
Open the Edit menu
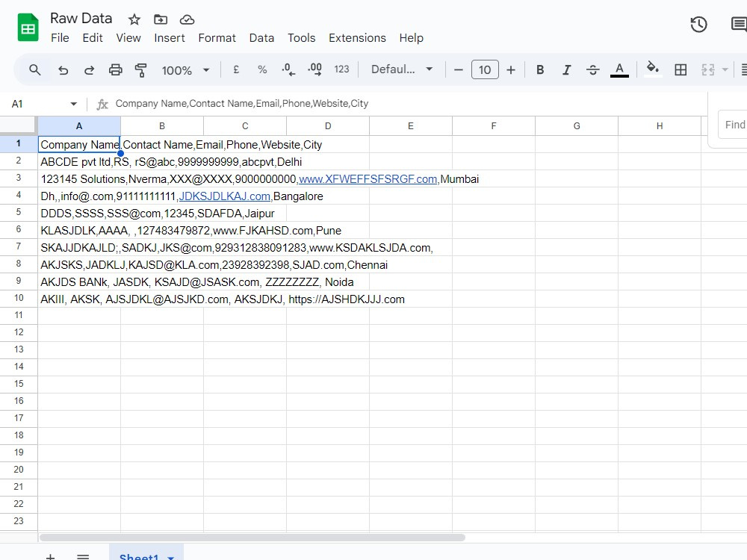(x=93, y=38)
